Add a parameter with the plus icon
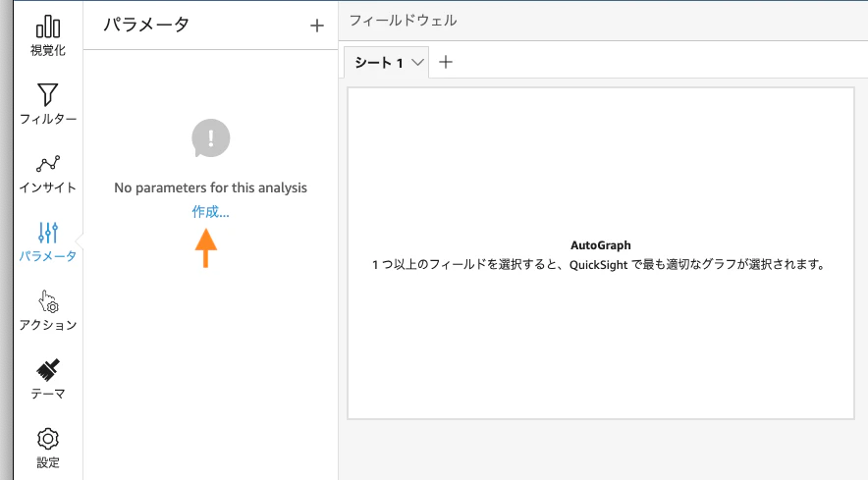Viewport: 868px width, 480px height. pos(316,26)
